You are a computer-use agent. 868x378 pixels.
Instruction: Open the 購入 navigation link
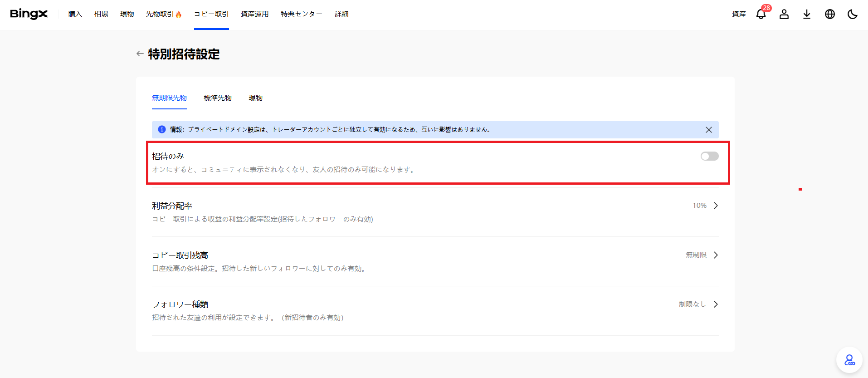tap(75, 14)
